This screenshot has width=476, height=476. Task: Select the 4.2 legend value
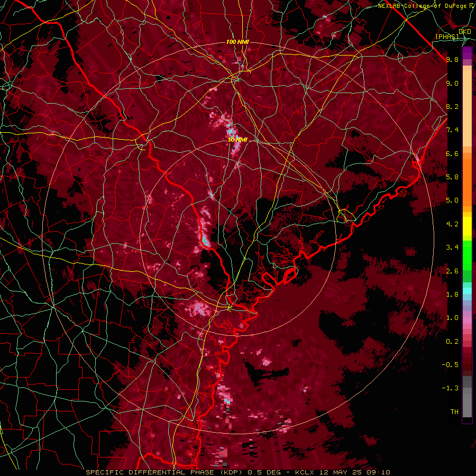pyautogui.click(x=452, y=224)
